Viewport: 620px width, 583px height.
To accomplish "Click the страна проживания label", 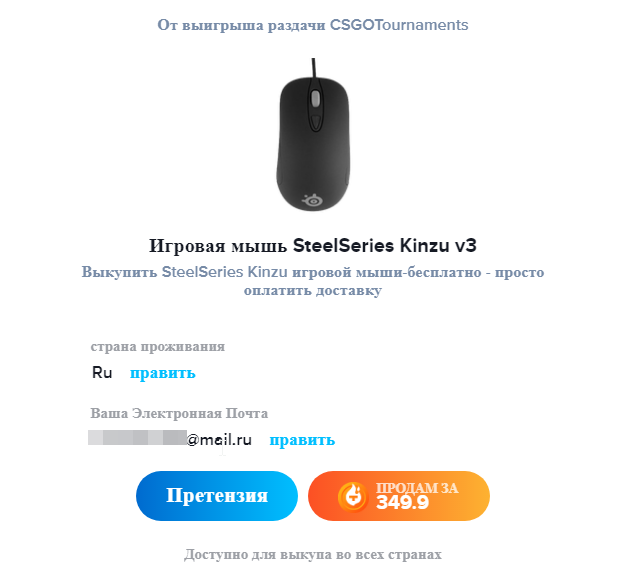I will tap(158, 346).
